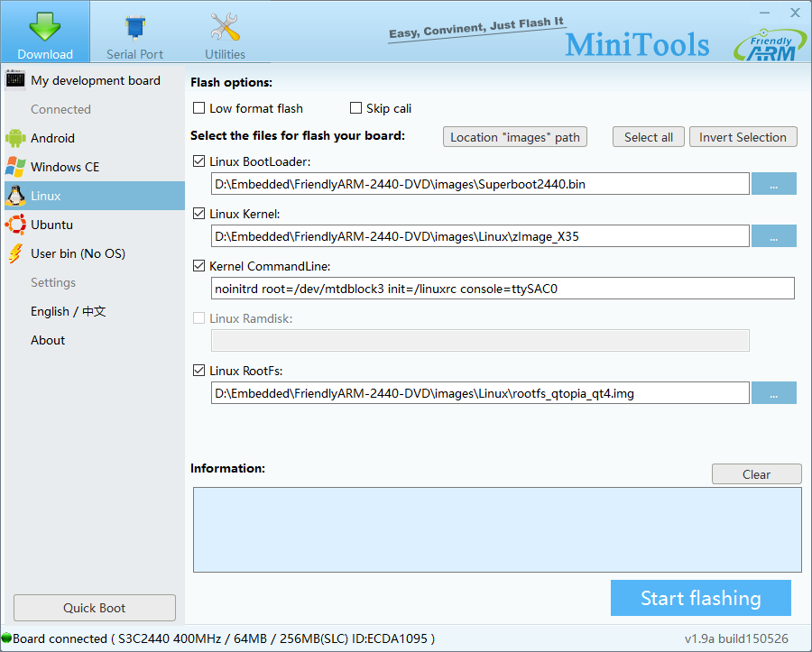This screenshot has width=812, height=652.
Task: Click the "Information:" label
Action: click(227, 468)
